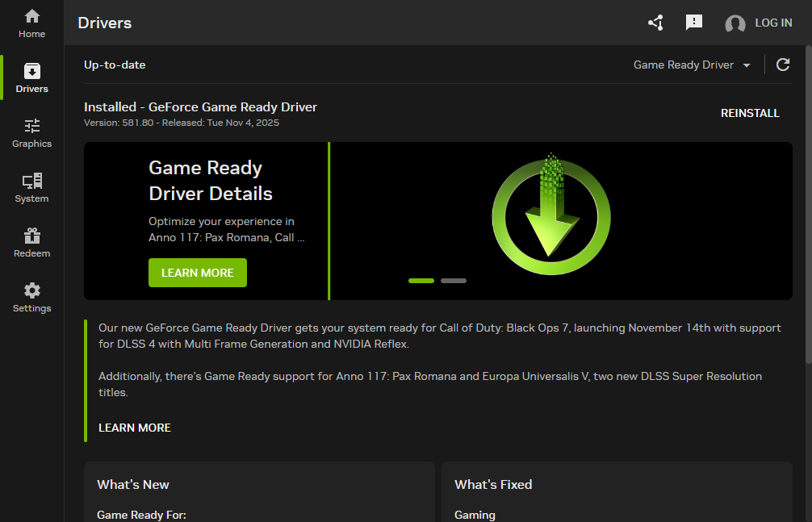Click the REINSTALL button
The width and height of the screenshot is (812, 522).
[750, 114]
